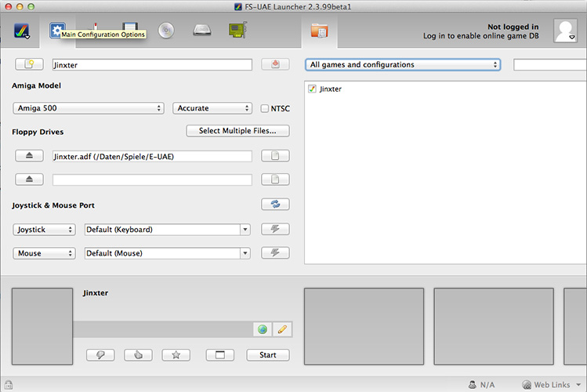The height and width of the screenshot is (392, 587).
Task: Open the Accurate accuracy dropdown
Action: point(212,108)
